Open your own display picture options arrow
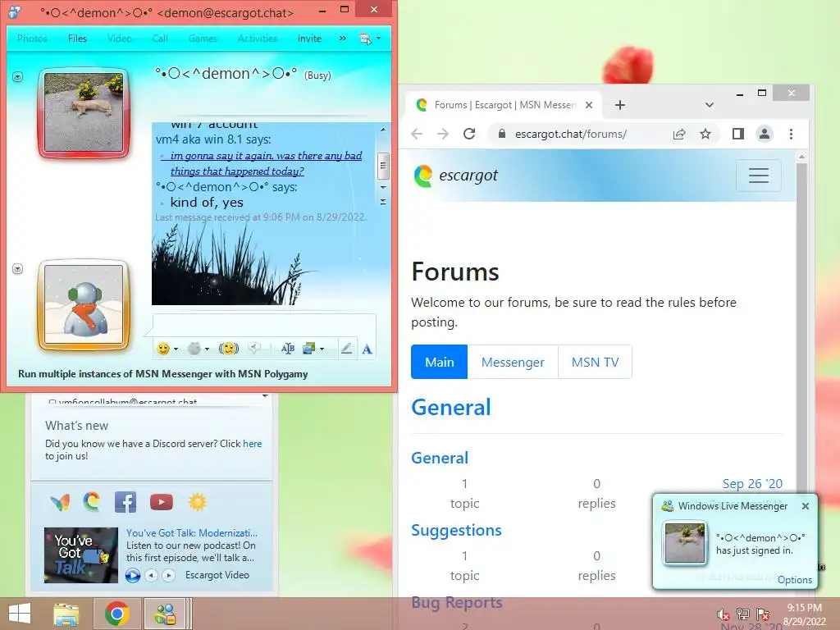This screenshot has width=840, height=630. 18,269
